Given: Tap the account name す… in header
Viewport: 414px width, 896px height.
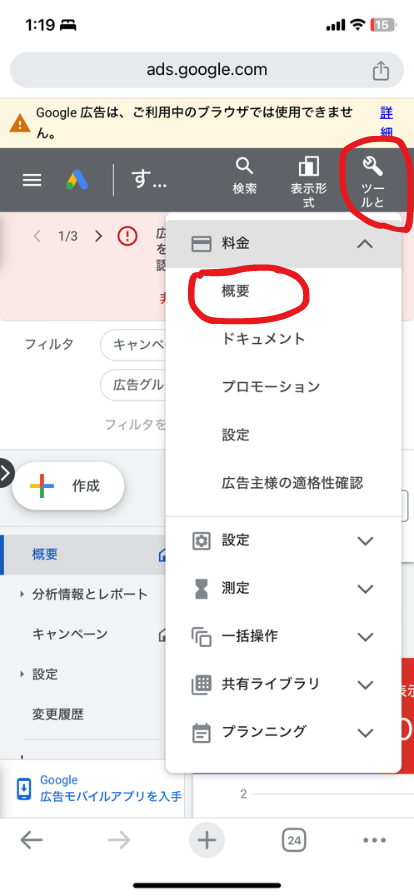Looking at the screenshot, I should coord(149,179).
